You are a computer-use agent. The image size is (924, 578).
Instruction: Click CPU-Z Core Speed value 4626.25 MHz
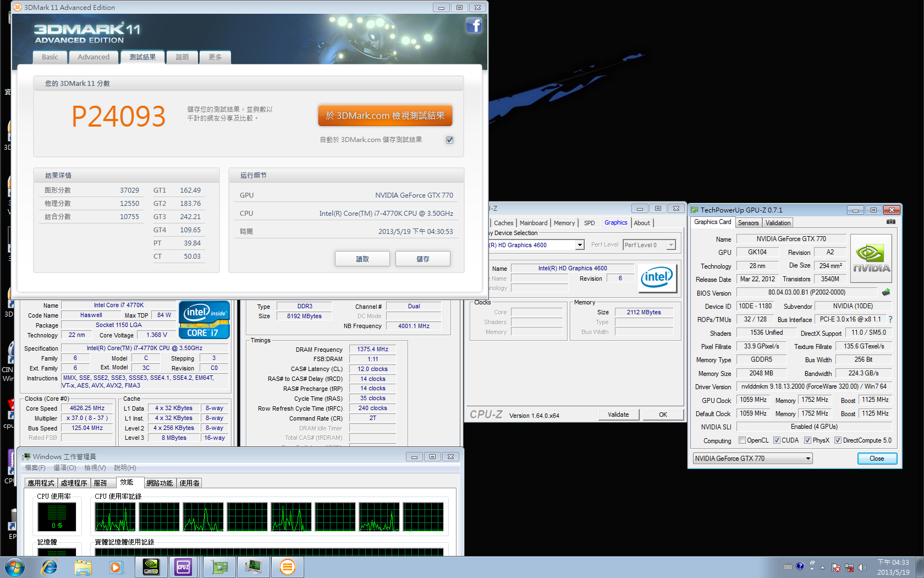87,408
